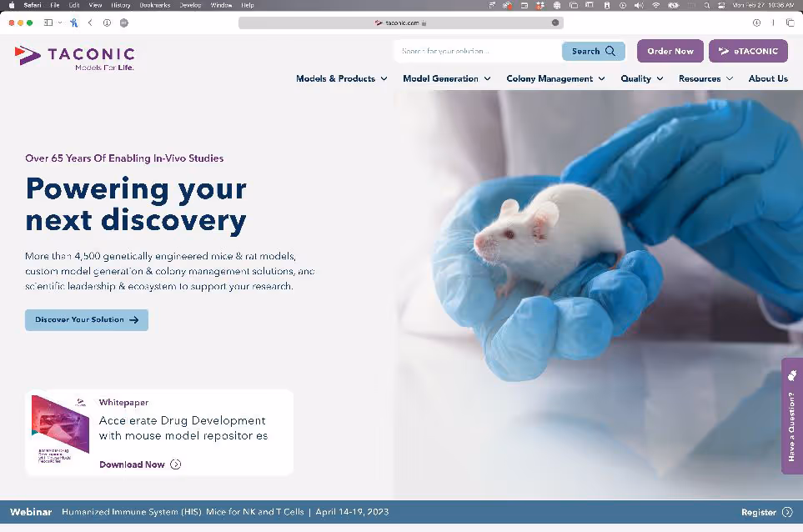The width and height of the screenshot is (803, 532).
Task: Expand the Model Generation dropdown
Action: click(447, 78)
